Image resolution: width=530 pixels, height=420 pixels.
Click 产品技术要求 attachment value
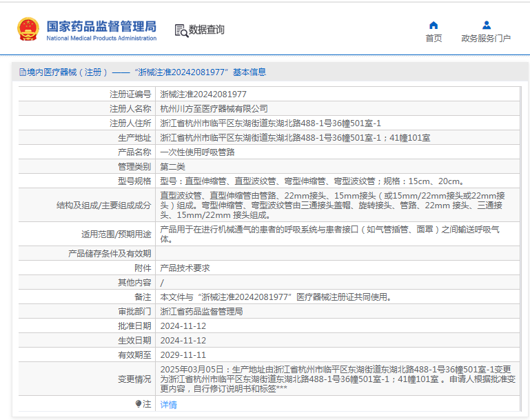click(185, 268)
